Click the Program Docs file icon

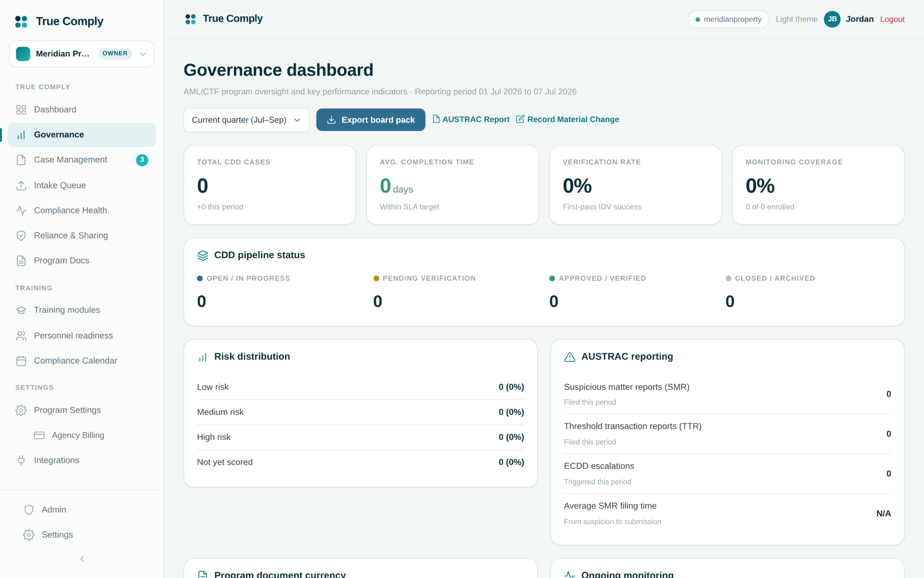21,261
